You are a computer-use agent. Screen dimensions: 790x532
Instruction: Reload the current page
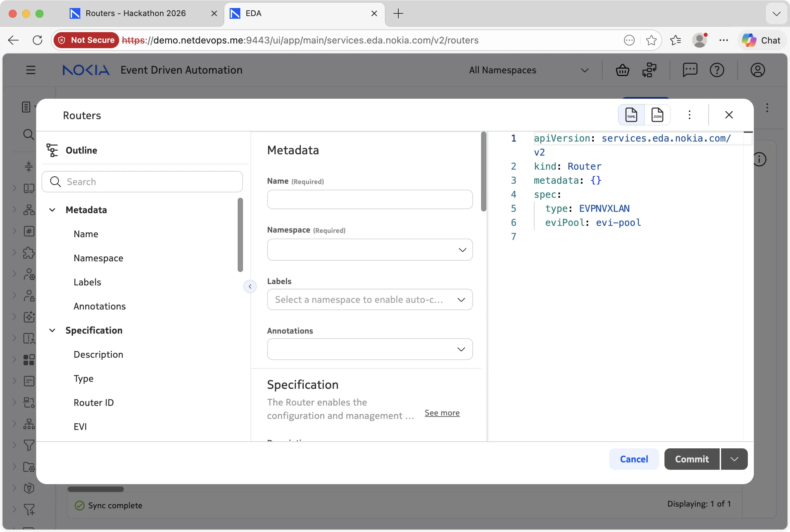coord(37,40)
